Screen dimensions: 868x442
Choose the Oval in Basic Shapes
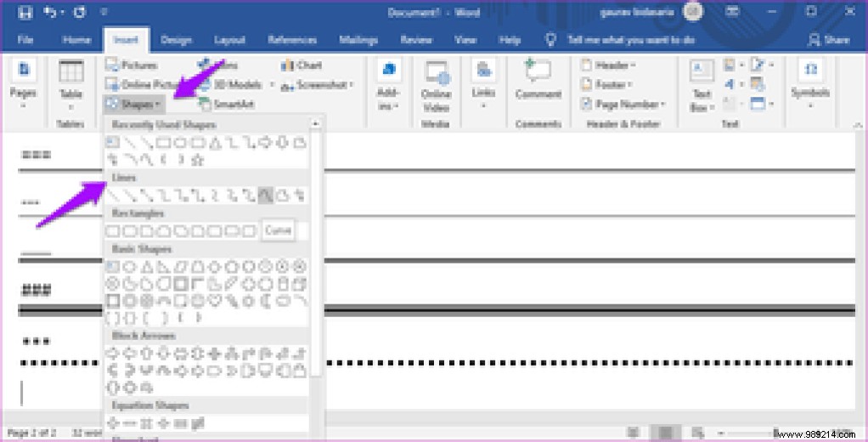coord(130,266)
